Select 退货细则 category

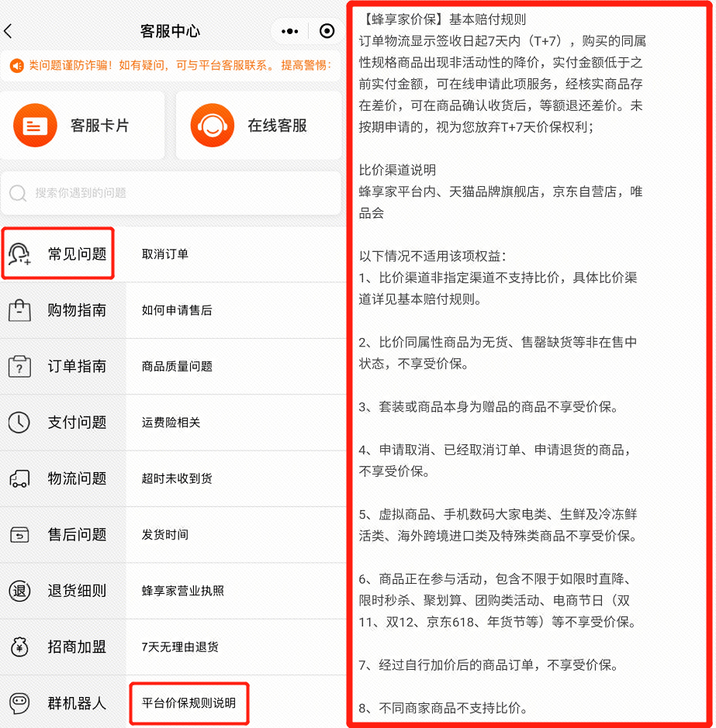pyautogui.click(x=76, y=591)
